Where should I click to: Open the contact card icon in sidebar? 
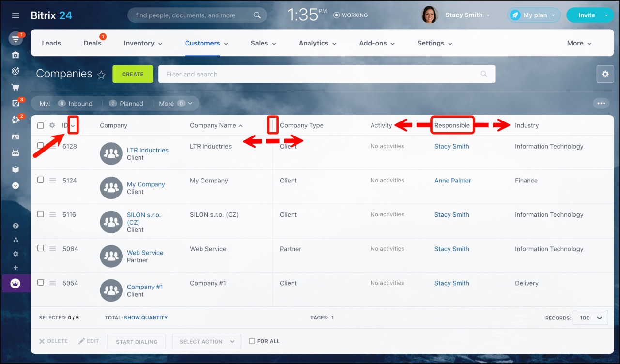pos(15,136)
